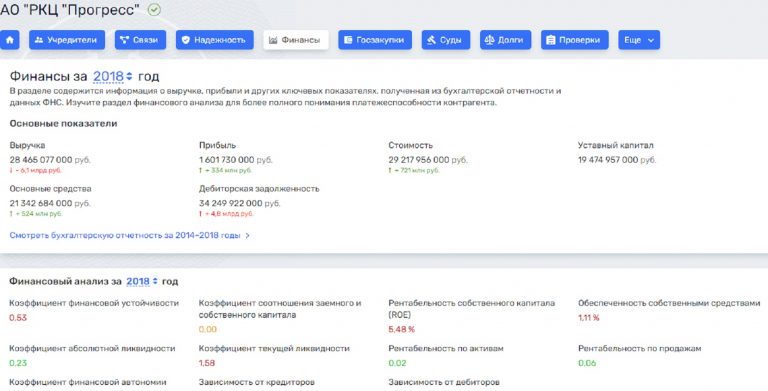This screenshot has width=768, height=391.
Task: Click the Зависимость от кредиторов label
Action: tap(257, 382)
